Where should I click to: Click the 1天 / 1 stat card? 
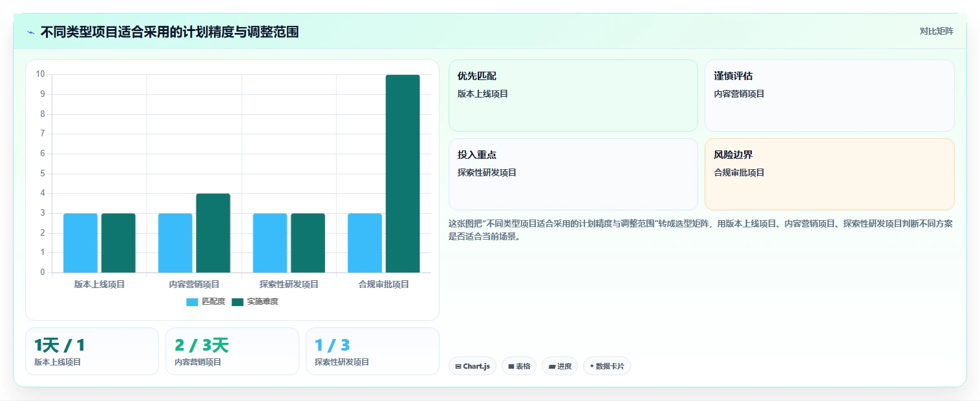coord(92,351)
